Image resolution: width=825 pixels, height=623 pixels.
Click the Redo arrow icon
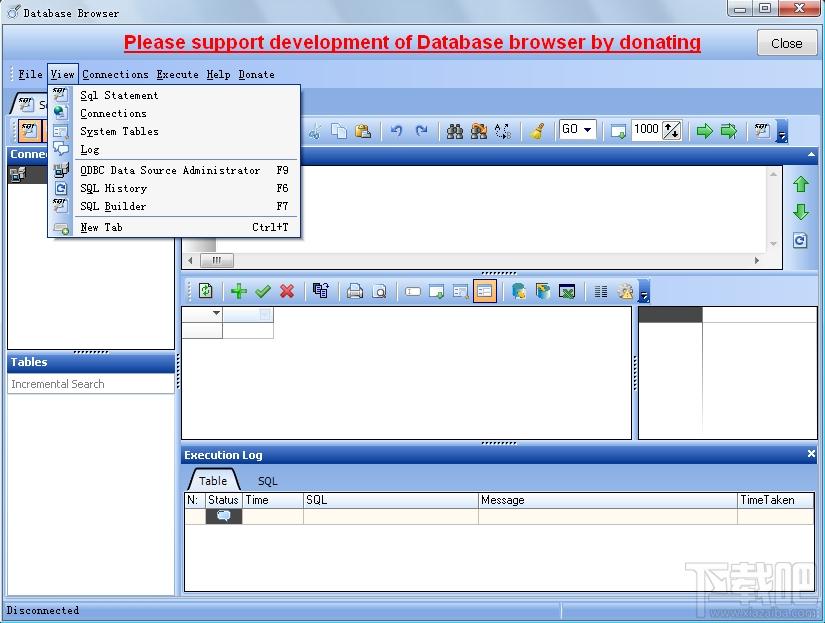(421, 131)
